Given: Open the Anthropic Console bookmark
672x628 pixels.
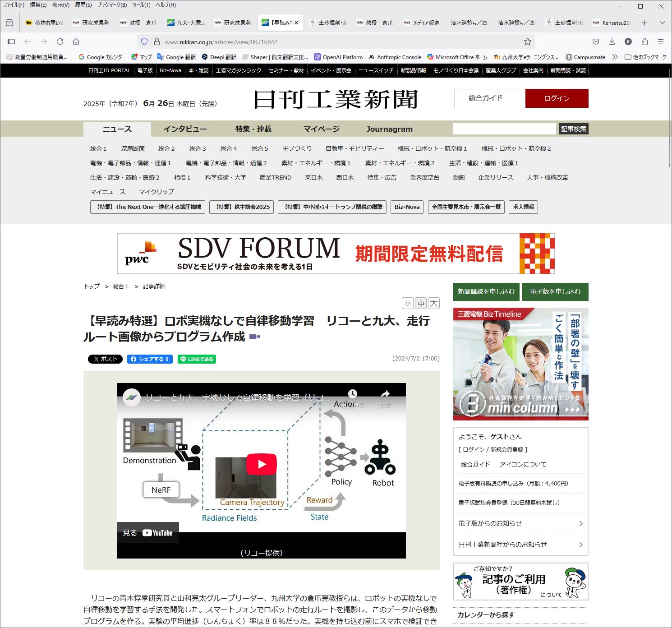Looking at the screenshot, I should point(395,57).
